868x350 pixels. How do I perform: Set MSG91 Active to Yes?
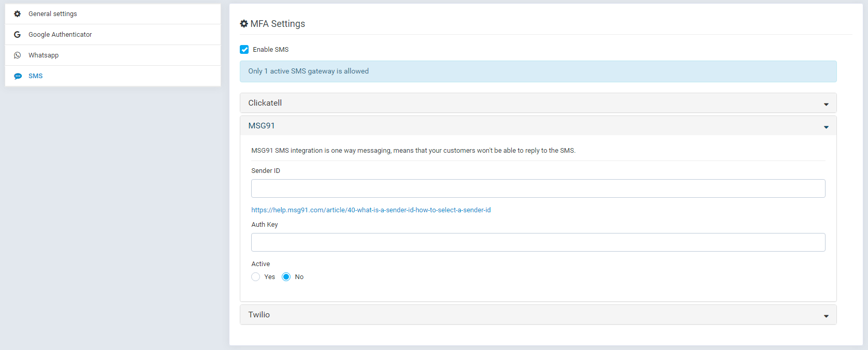click(x=255, y=277)
